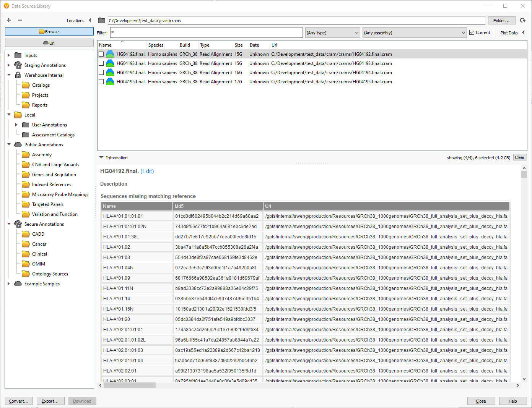Disable the Current filter checkbox
Screen dimensions: 532x408
click(x=471, y=32)
